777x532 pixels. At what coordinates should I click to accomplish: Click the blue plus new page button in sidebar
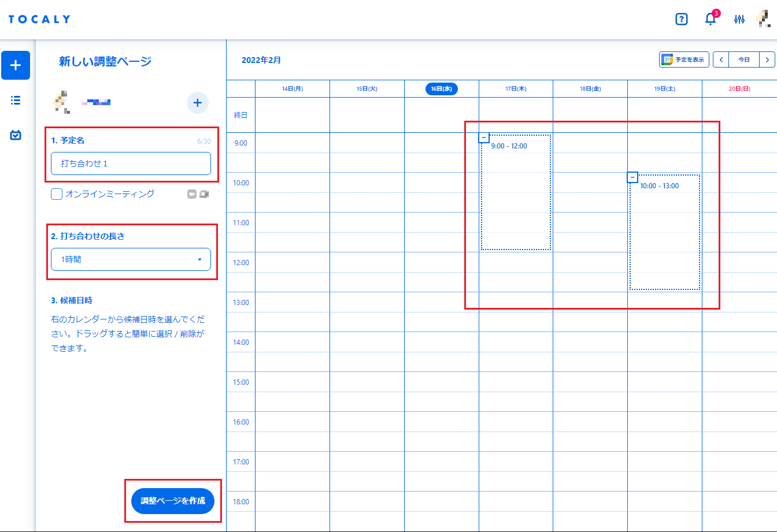[x=16, y=65]
